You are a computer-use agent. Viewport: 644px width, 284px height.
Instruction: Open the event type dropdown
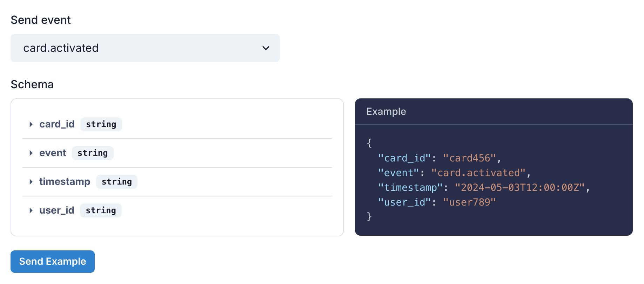pos(145,48)
